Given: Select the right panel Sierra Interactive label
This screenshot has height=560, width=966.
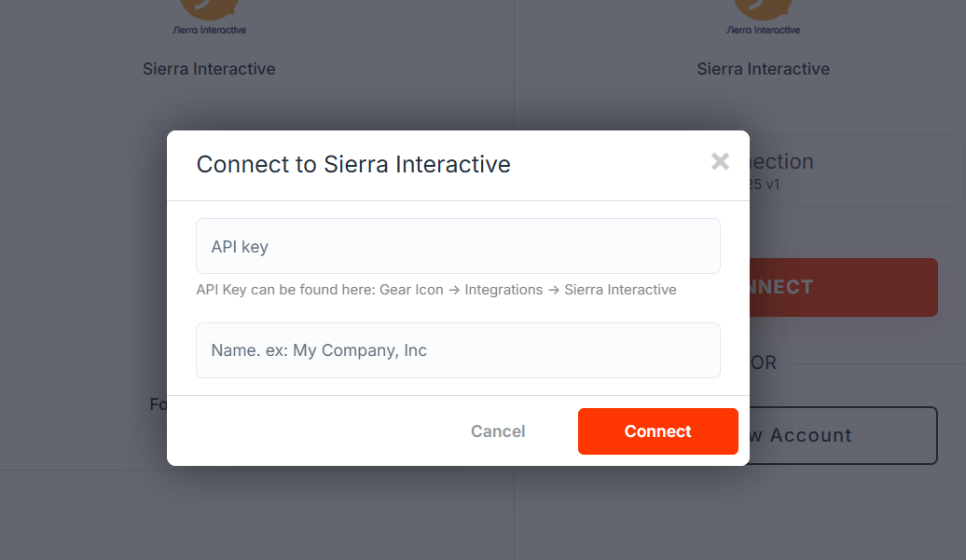Looking at the screenshot, I should (763, 69).
